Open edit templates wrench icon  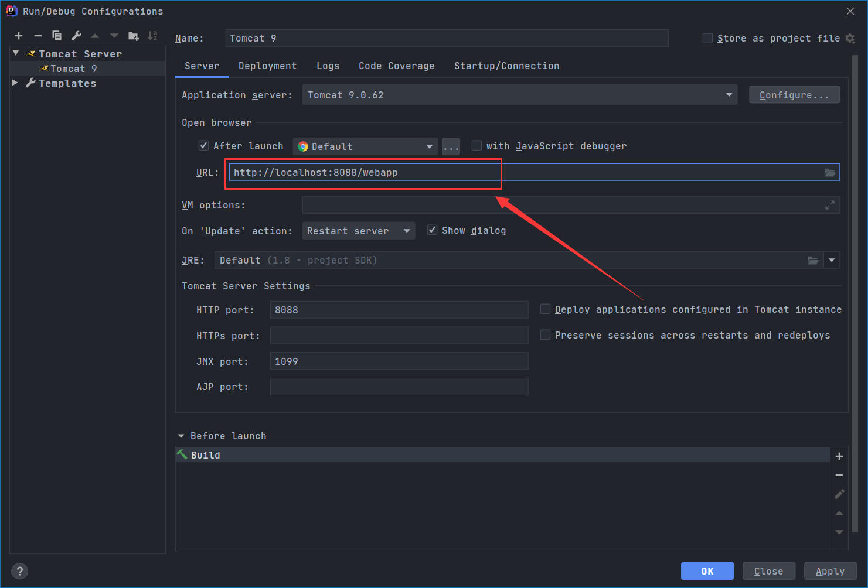(76, 36)
